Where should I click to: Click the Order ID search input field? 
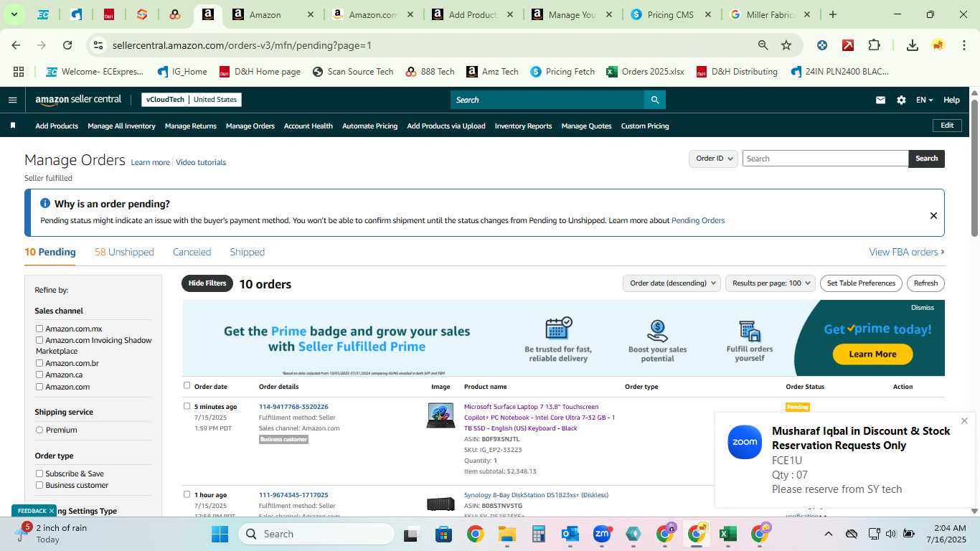pyautogui.click(x=825, y=159)
